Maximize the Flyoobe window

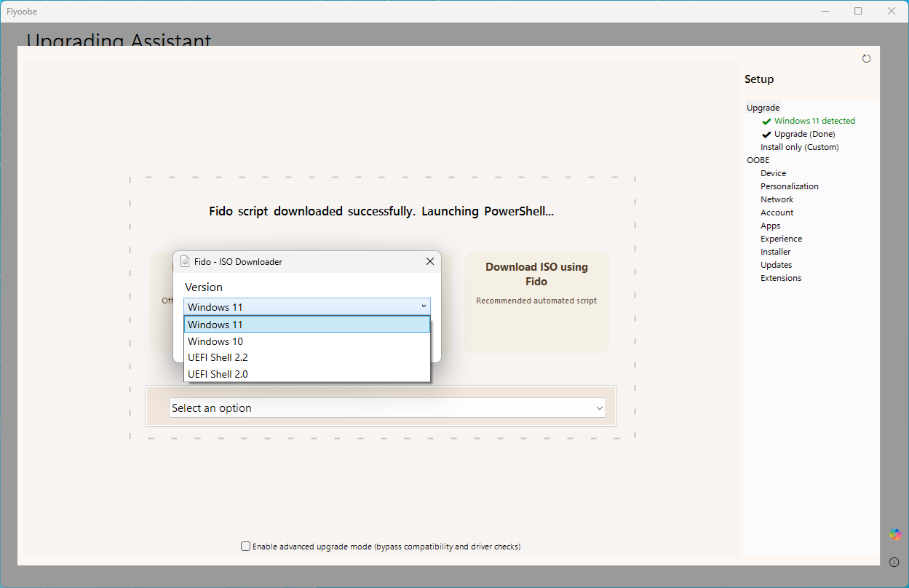(x=858, y=11)
